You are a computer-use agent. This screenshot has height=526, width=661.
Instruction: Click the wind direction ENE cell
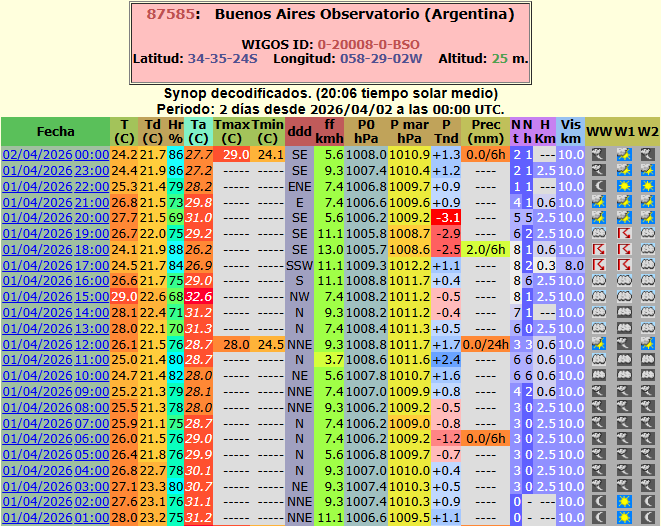(x=299, y=186)
